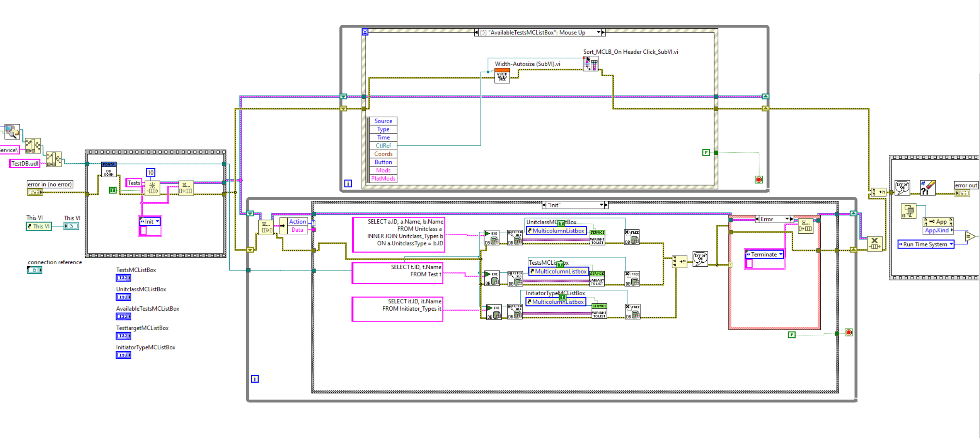Screen dimensions: 980x438
Task: Open the Error case selector dropdown
Action: click(787, 219)
